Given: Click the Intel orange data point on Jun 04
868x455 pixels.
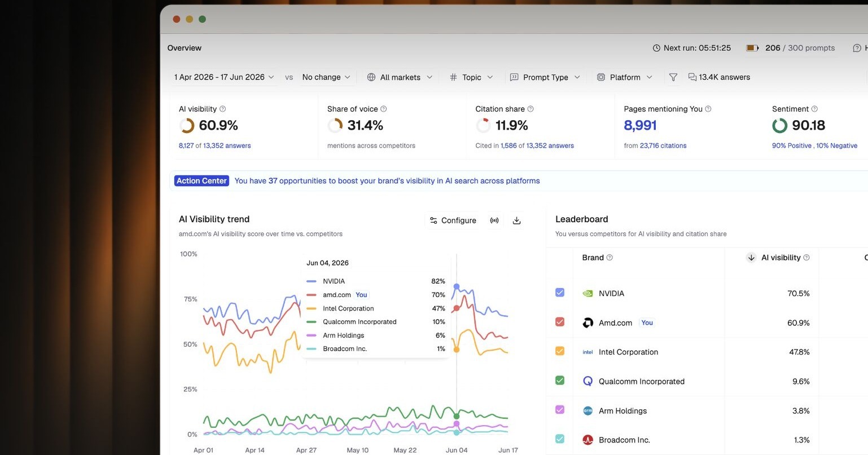Looking at the screenshot, I should (457, 350).
